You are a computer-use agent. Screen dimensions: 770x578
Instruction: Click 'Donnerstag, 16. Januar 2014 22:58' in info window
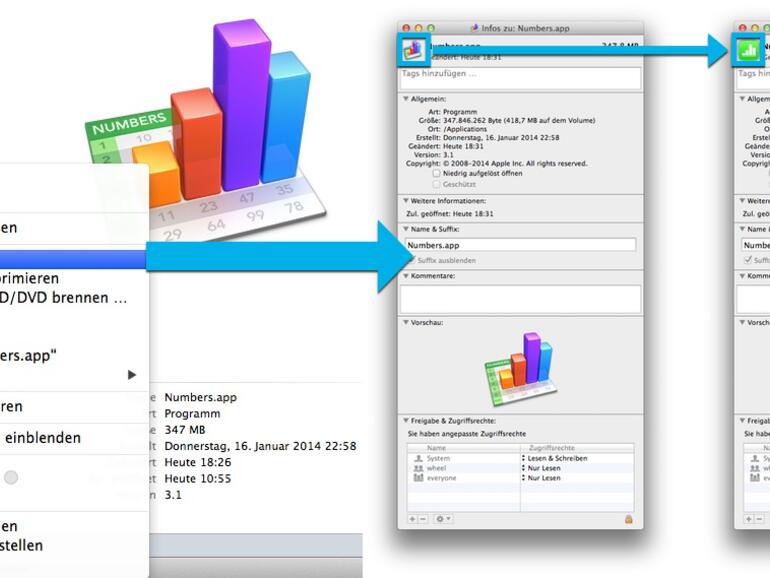(x=501, y=138)
